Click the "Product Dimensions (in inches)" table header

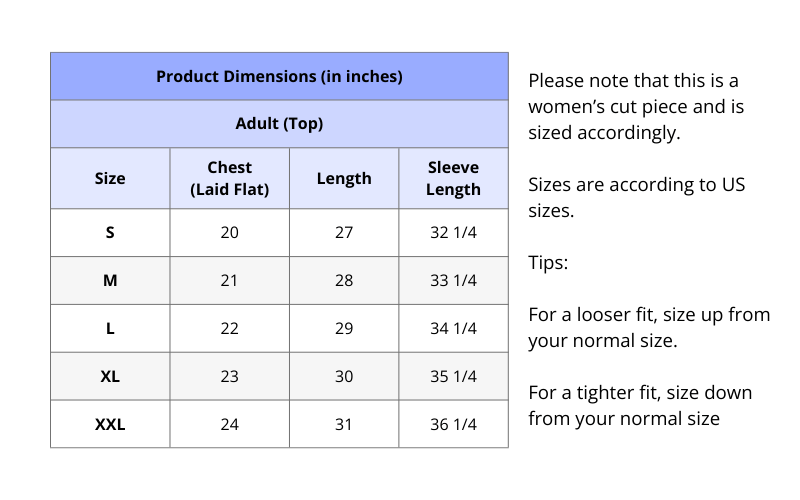(279, 77)
